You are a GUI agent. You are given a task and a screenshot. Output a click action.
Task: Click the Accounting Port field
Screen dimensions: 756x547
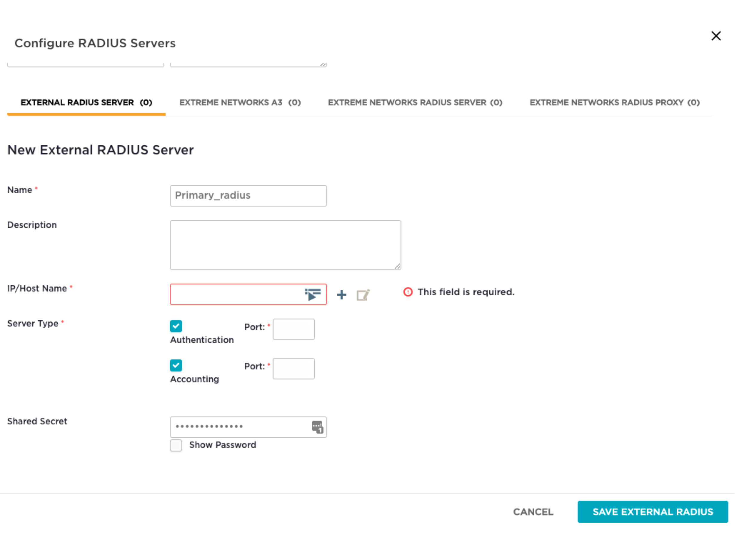(x=293, y=368)
